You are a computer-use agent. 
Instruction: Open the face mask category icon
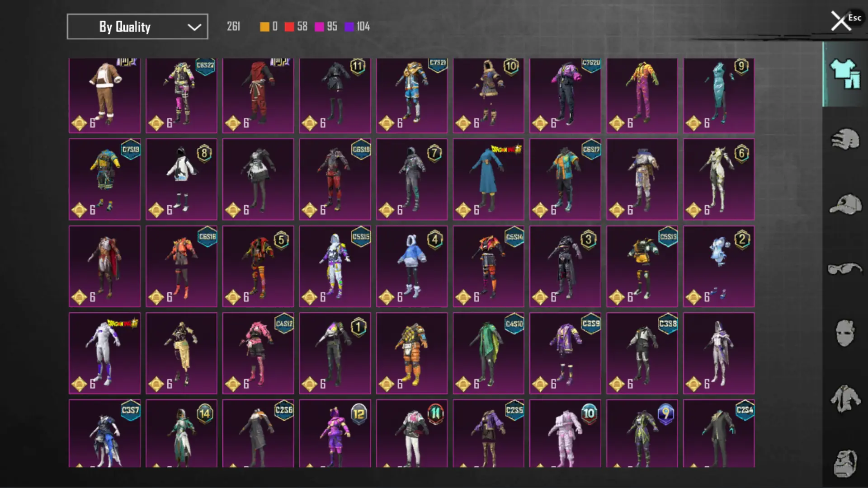(x=844, y=333)
